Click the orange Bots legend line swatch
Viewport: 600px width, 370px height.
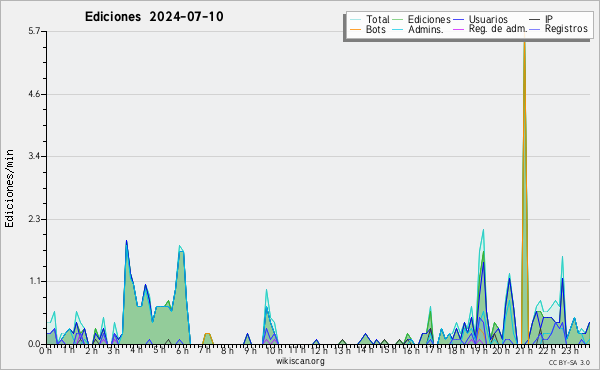pos(355,29)
